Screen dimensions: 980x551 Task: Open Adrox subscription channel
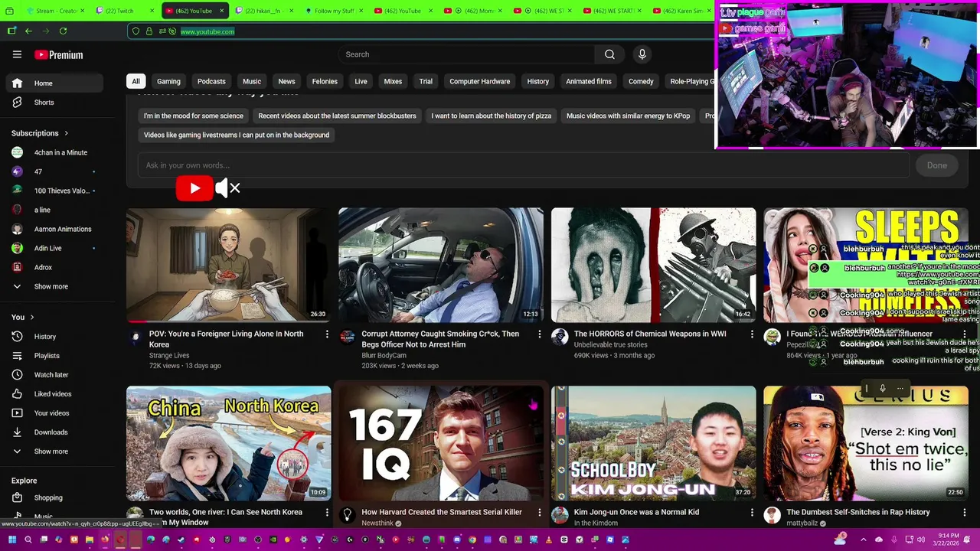(54, 267)
